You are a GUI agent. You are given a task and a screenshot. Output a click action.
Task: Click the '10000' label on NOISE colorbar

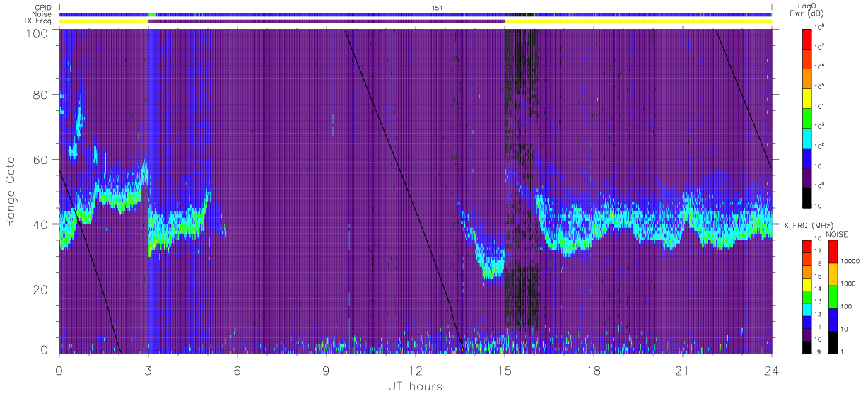[851, 261]
